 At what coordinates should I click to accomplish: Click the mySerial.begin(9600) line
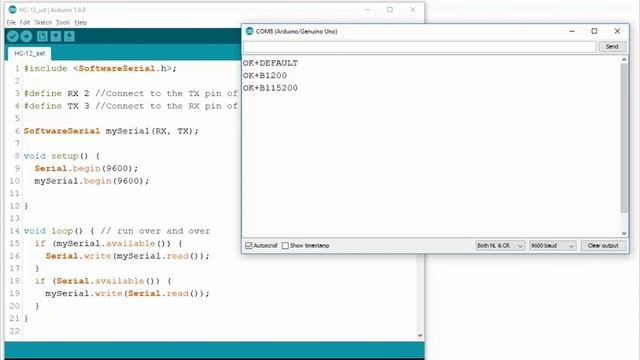click(x=92, y=181)
